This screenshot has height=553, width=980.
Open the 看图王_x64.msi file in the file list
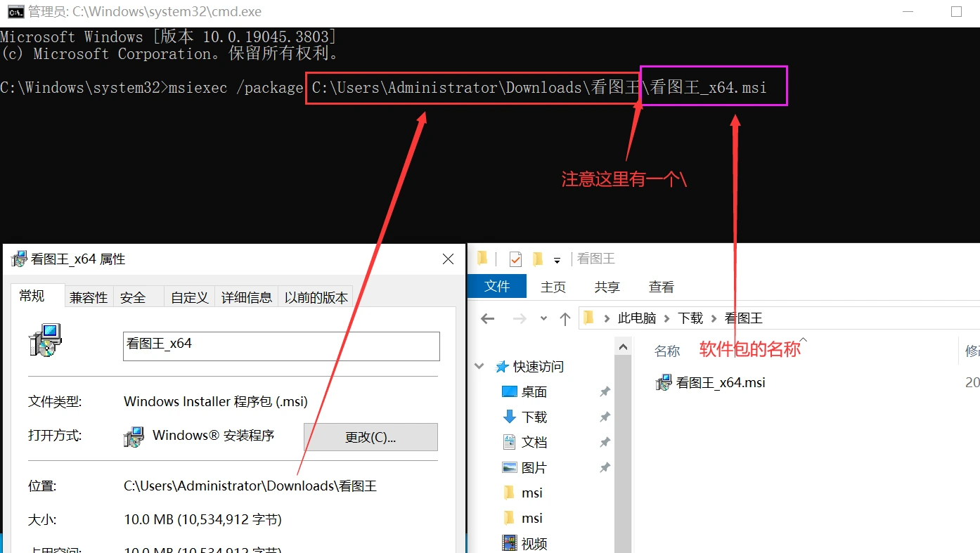click(x=709, y=382)
